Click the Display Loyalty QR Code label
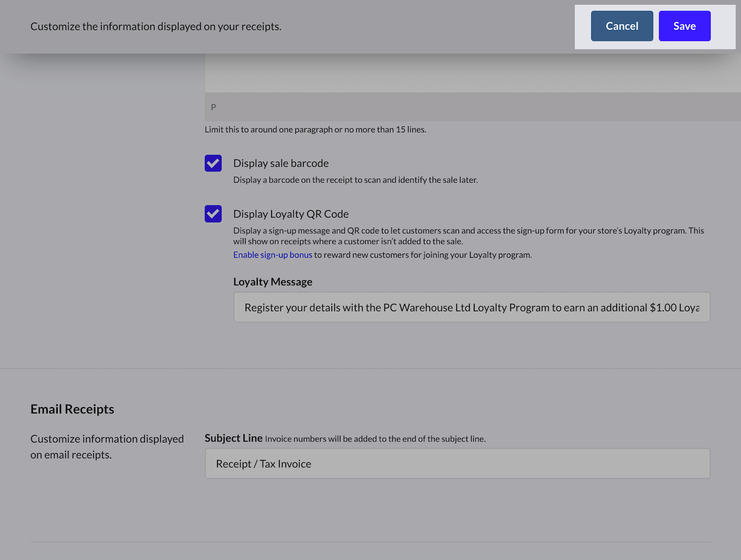The height and width of the screenshot is (560, 741). (x=291, y=214)
